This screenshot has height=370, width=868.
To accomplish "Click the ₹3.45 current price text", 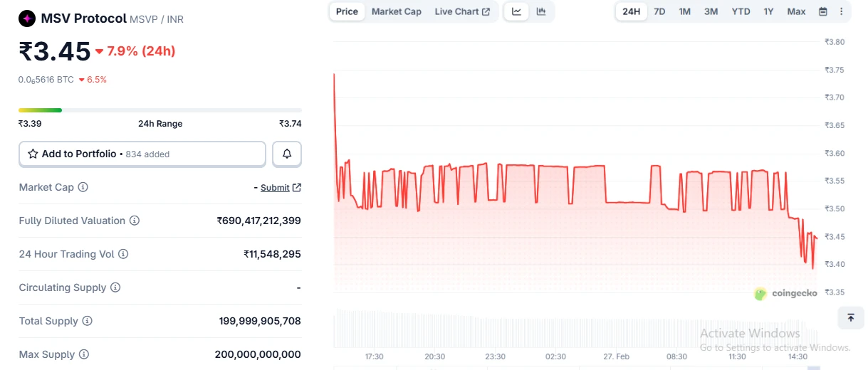I will 55,51.
